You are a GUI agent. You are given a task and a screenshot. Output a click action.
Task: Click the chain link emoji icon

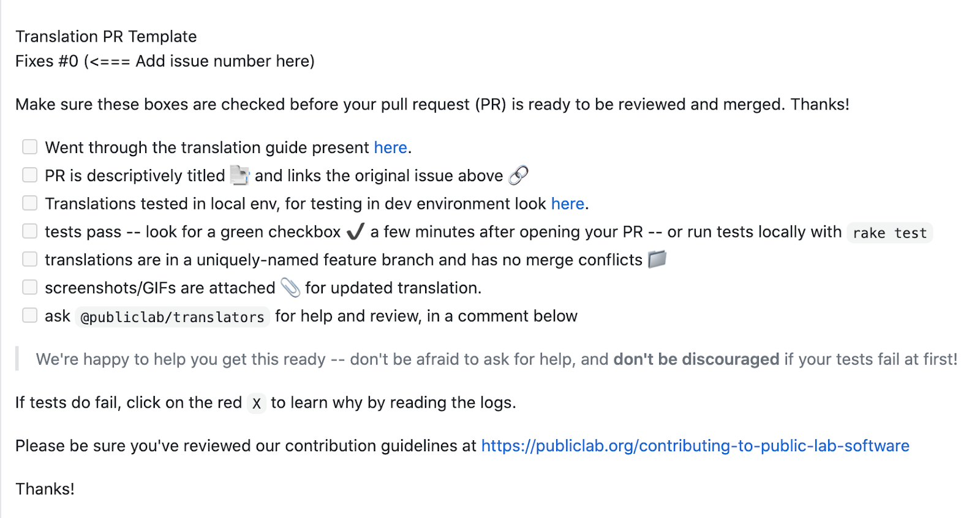point(518,176)
